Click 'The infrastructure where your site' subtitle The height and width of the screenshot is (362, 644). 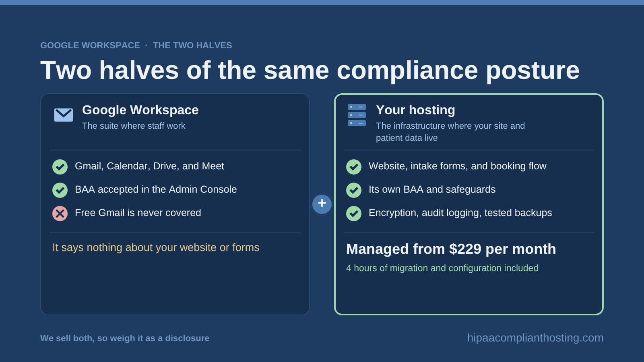(450, 132)
